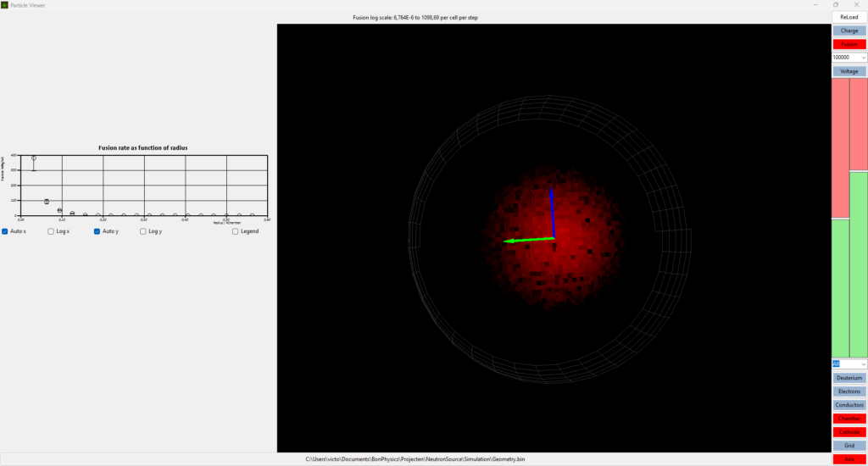Hide the Chamber wireframe

[x=849, y=419]
